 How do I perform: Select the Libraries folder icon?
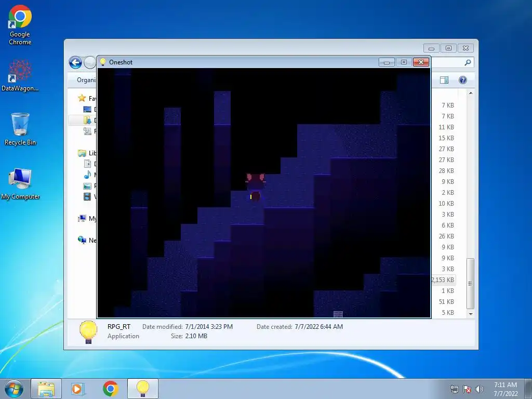point(82,153)
